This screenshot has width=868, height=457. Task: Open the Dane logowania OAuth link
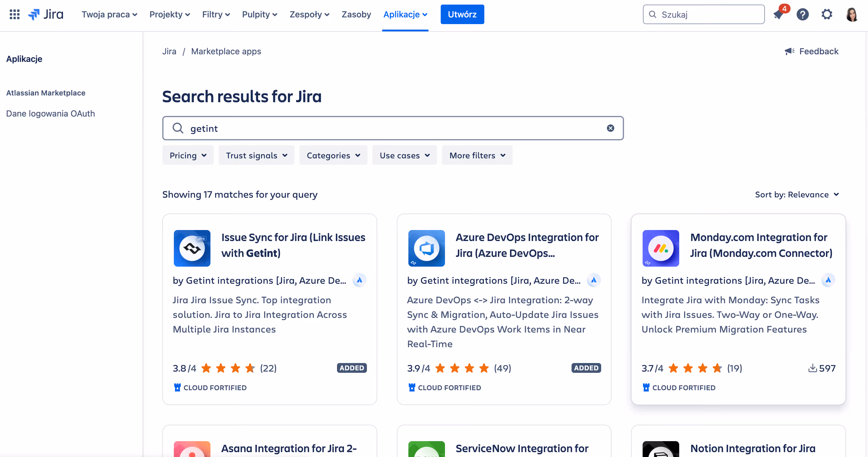51,113
